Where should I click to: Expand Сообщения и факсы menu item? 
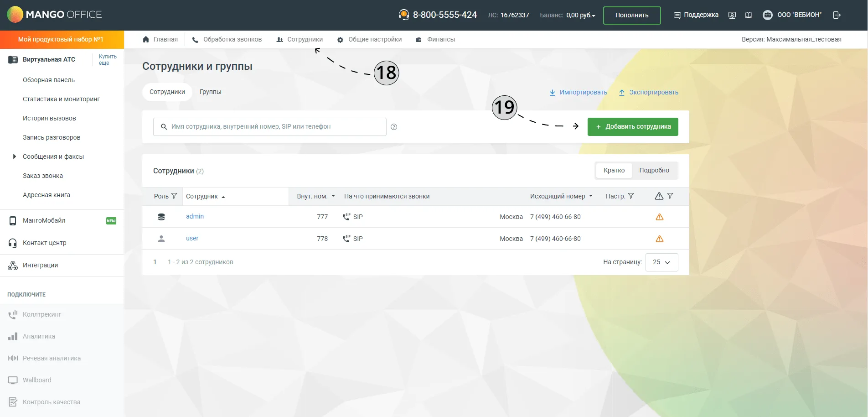53,156
